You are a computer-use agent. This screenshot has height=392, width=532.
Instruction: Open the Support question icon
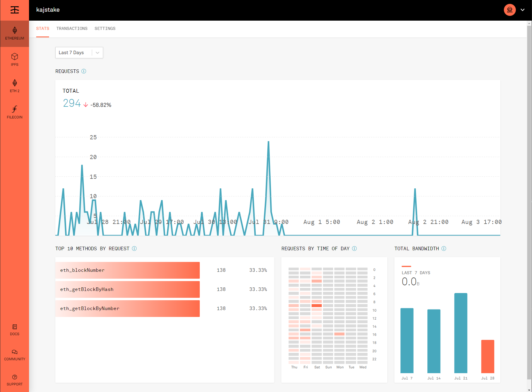[x=15, y=377]
